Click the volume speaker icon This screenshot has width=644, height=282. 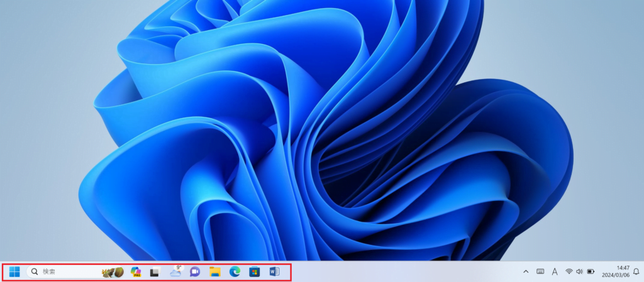pos(579,271)
